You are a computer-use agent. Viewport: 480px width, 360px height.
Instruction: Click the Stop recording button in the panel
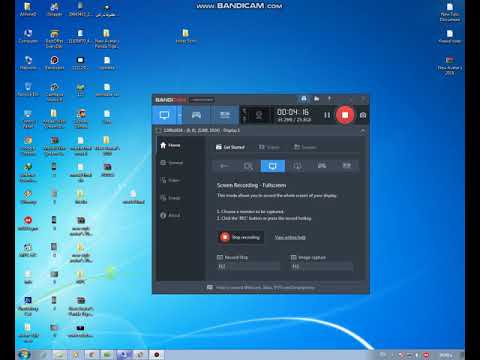click(240, 237)
